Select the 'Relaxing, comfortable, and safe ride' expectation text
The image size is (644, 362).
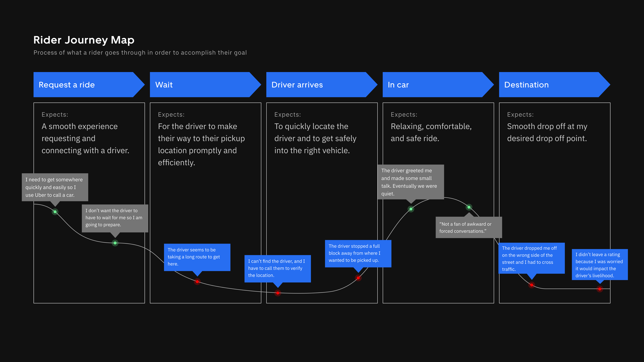point(431,132)
